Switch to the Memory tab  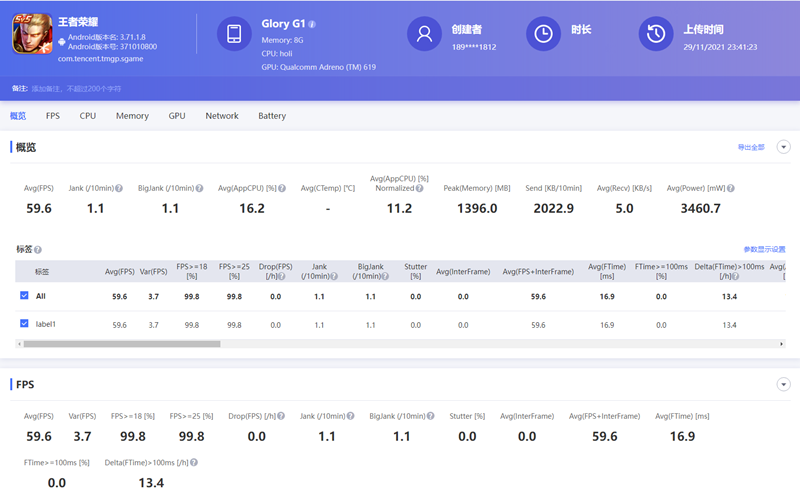coord(132,116)
